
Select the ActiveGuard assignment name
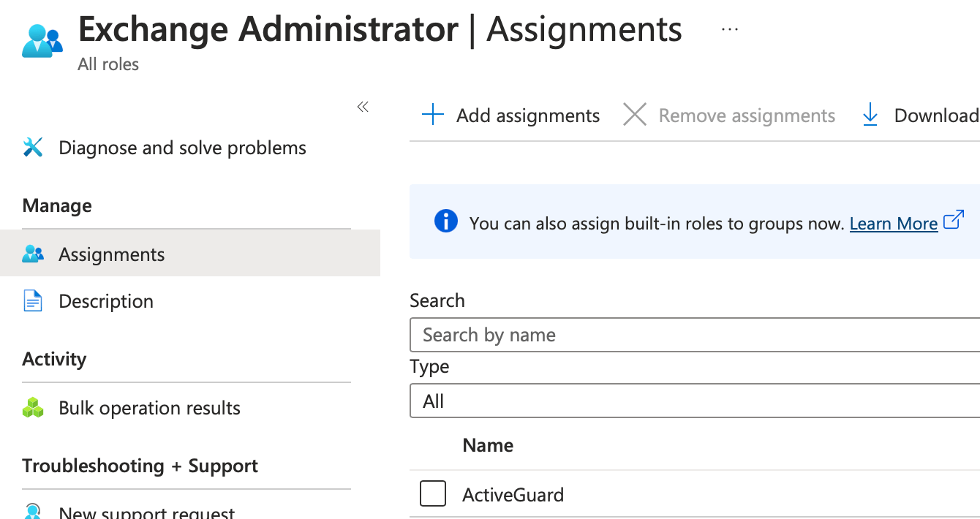pyautogui.click(x=513, y=495)
